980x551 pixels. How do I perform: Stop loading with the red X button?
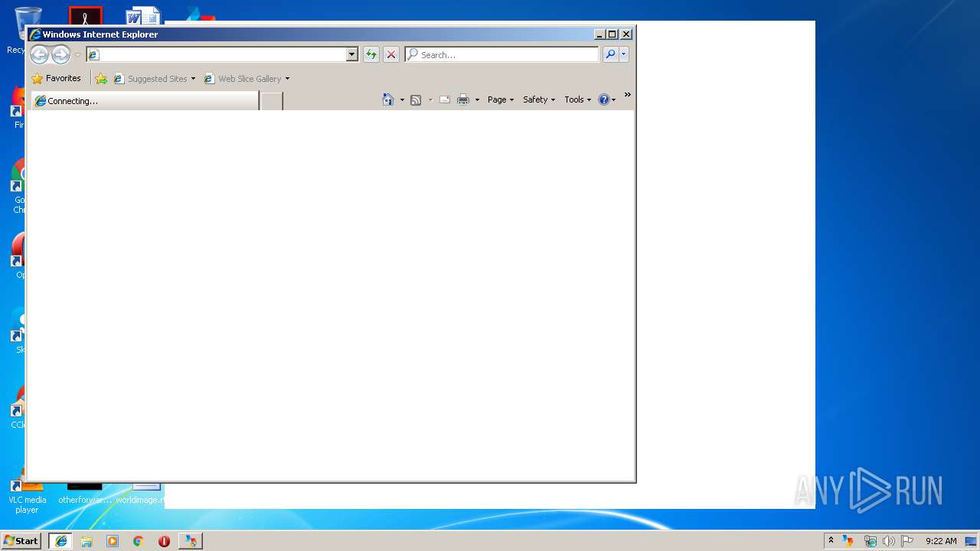(x=391, y=54)
